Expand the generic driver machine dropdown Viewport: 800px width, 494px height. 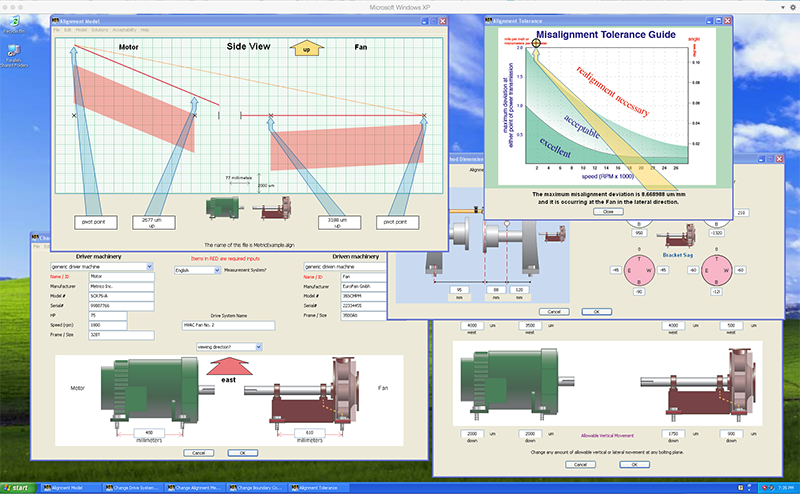click(149, 267)
